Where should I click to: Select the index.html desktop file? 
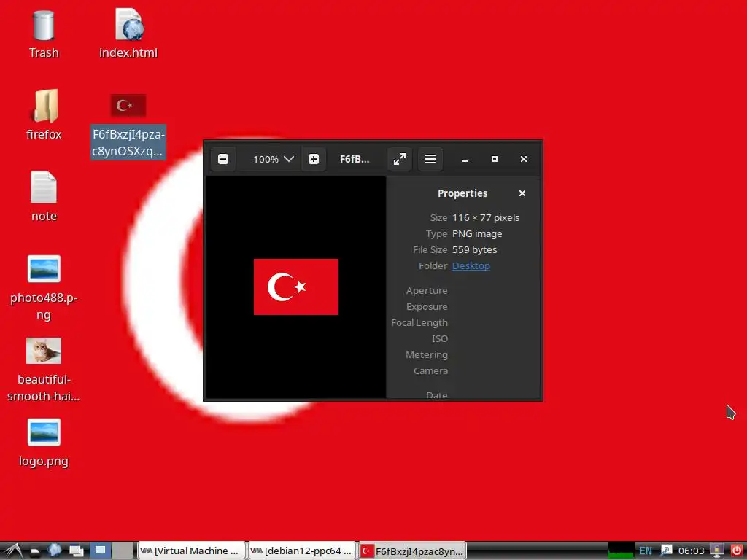click(x=128, y=34)
